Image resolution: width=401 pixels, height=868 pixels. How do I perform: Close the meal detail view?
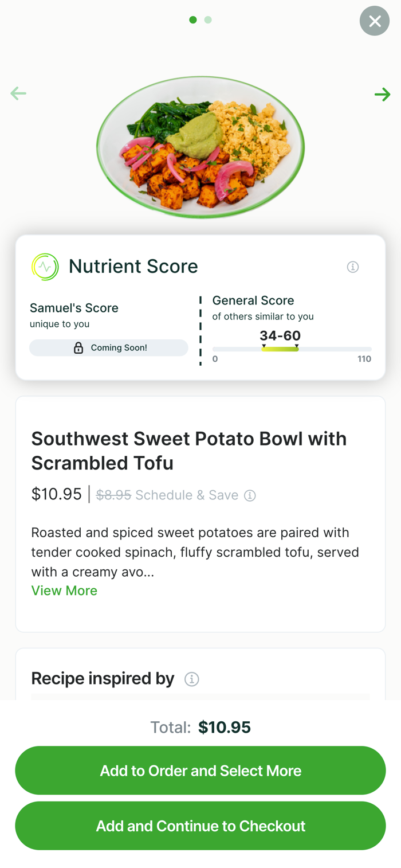[375, 21]
